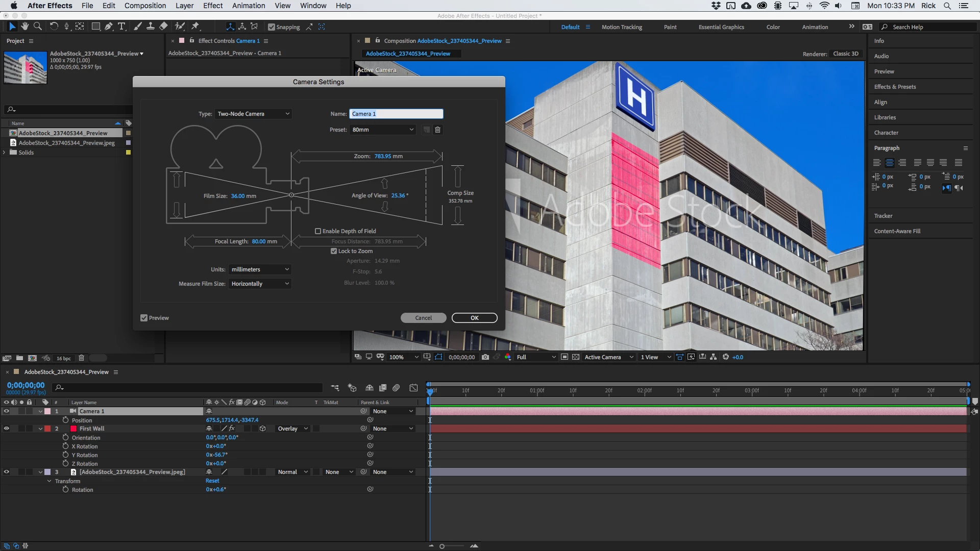This screenshot has height=551, width=980.
Task: Open the camera Type dropdown
Action: (253, 114)
